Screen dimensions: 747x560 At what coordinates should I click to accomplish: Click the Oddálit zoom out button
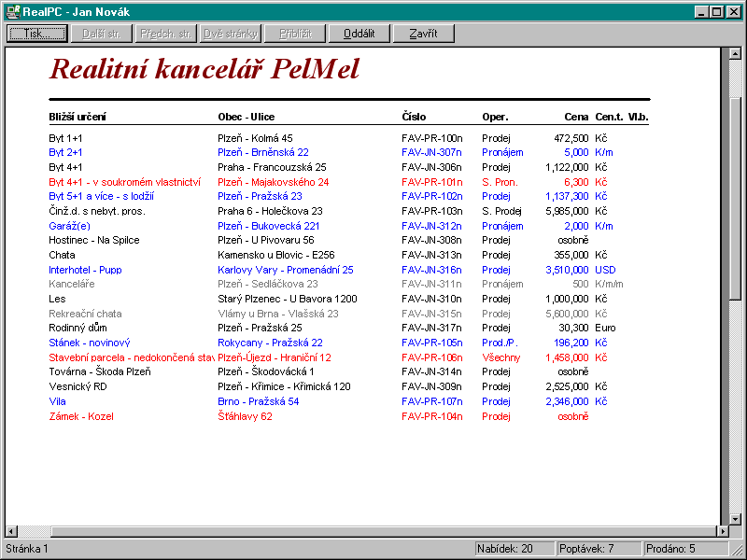tap(359, 34)
